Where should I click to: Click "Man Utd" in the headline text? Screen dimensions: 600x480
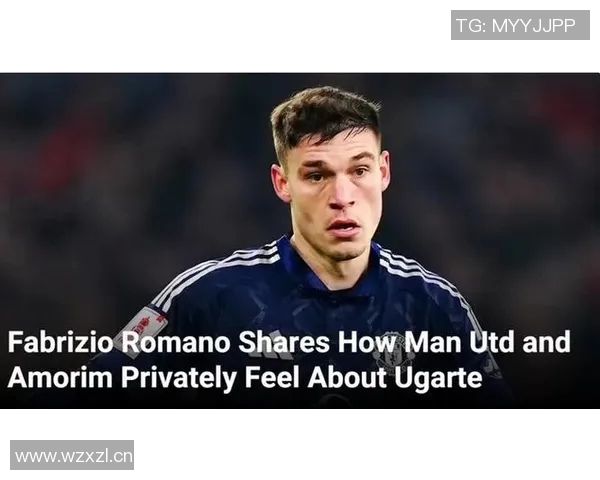458,342
